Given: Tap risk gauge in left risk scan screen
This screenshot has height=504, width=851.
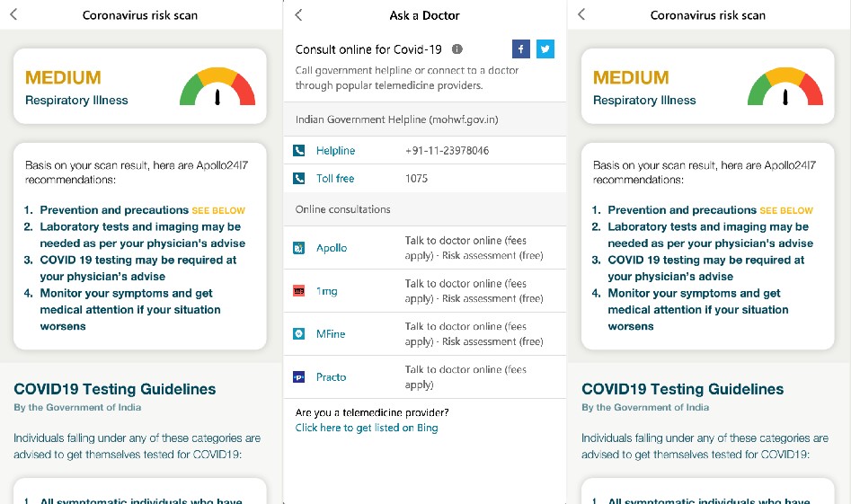Looking at the screenshot, I should click(x=217, y=86).
